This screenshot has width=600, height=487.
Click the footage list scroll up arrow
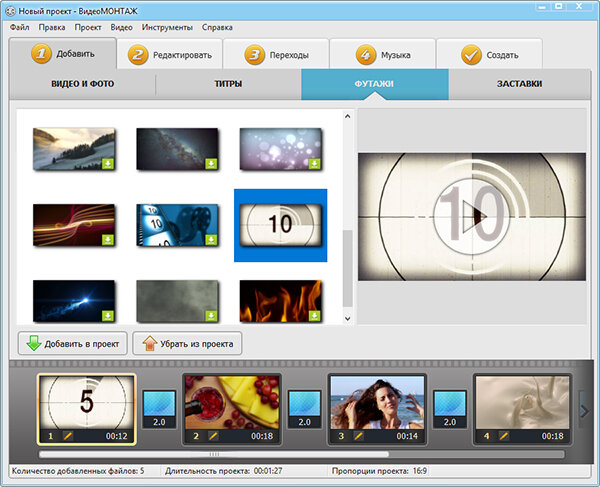point(347,116)
